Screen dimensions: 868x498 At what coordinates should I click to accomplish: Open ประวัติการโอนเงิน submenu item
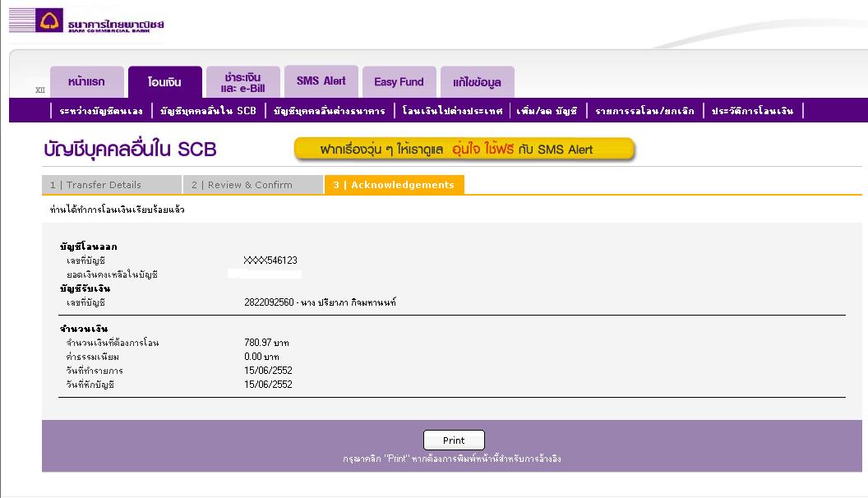pyautogui.click(x=752, y=111)
